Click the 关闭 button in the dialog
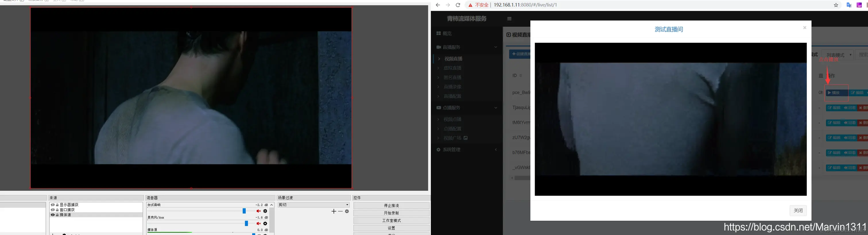Viewport: 868px width, 235px height. (798, 210)
